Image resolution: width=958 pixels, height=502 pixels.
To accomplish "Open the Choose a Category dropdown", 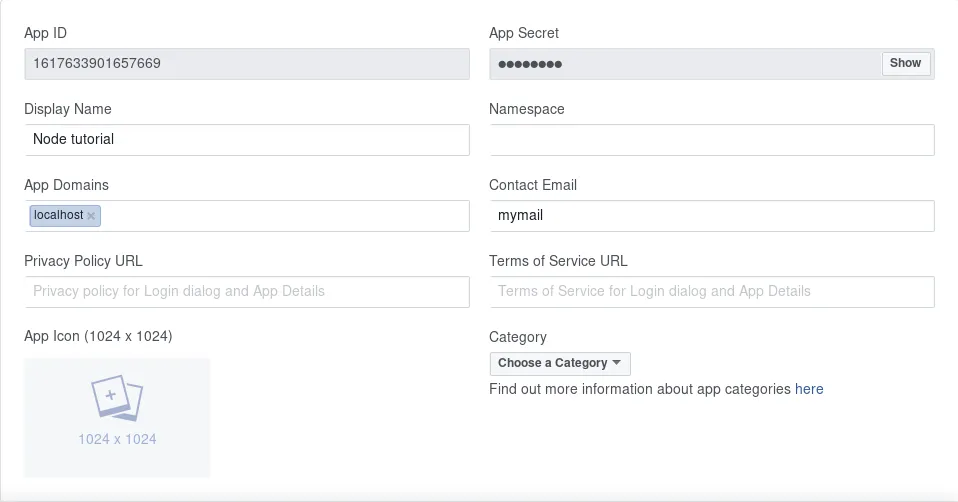I will (560, 363).
